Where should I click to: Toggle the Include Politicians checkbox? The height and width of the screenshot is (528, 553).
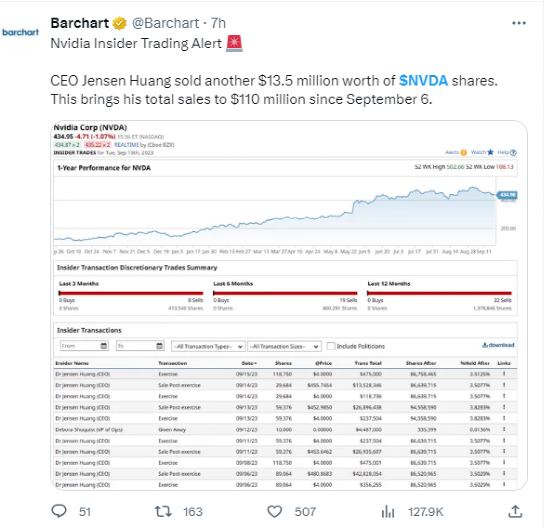pyautogui.click(x=330, y=346)
